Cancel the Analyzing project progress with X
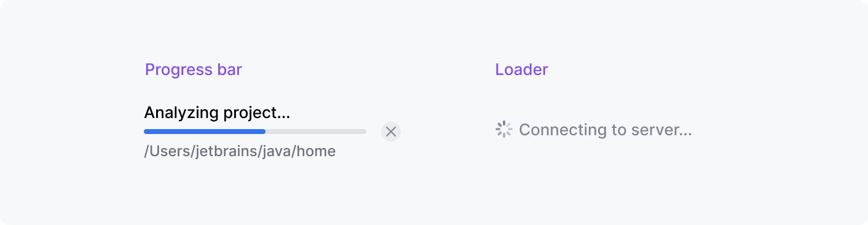Image resolution: width=868 pixels, height=225 pixels. coord(391,132)
